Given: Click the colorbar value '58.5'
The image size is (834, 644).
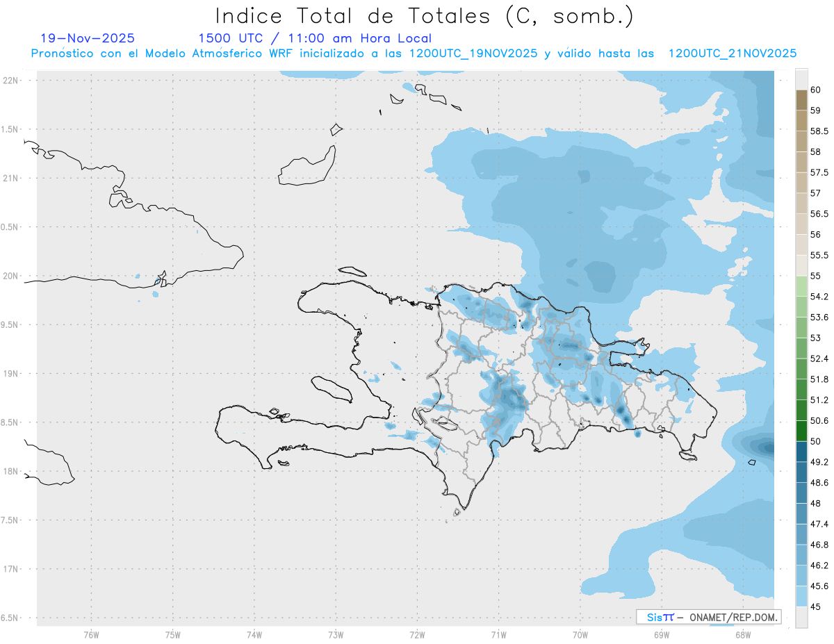Looking at the screenshot, I should 819,131.
